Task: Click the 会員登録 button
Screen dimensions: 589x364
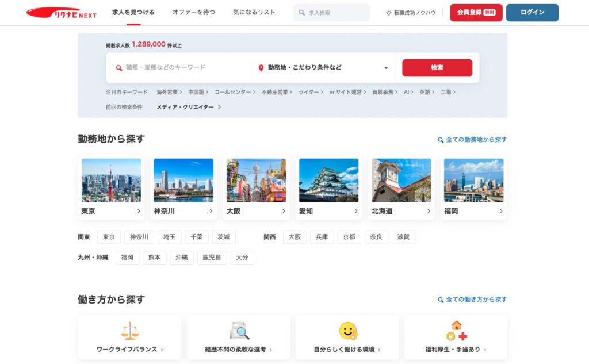Action: [x=476, y=13]
